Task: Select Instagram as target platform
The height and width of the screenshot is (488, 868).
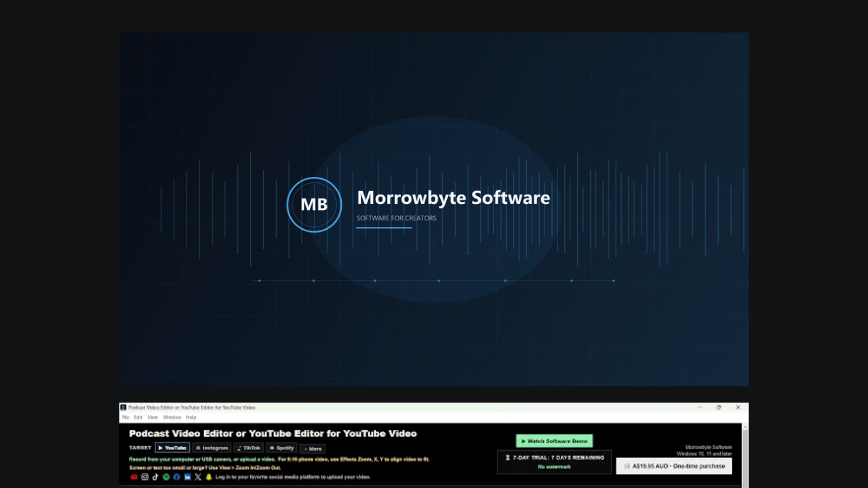Action: 212,448
